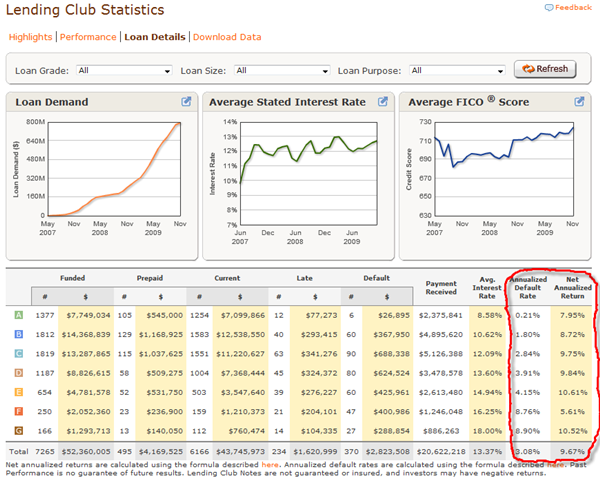
Task: Select the Loan Details tab
Action: (155, 37)
